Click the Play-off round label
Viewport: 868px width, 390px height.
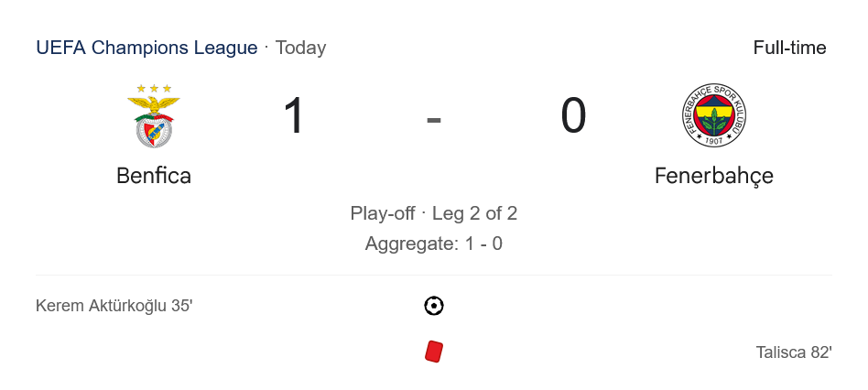383,213
